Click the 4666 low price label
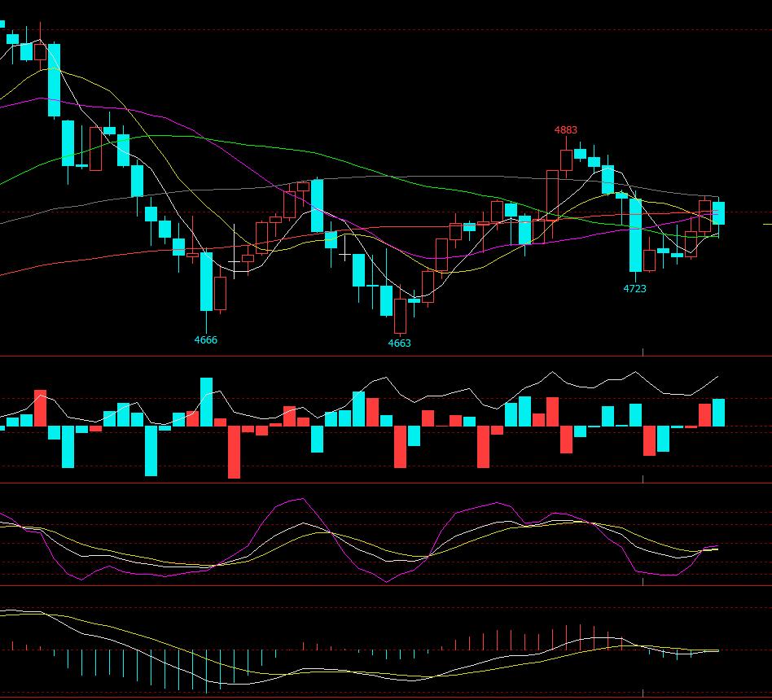This screenshot has width=772, height=700. 206,339
